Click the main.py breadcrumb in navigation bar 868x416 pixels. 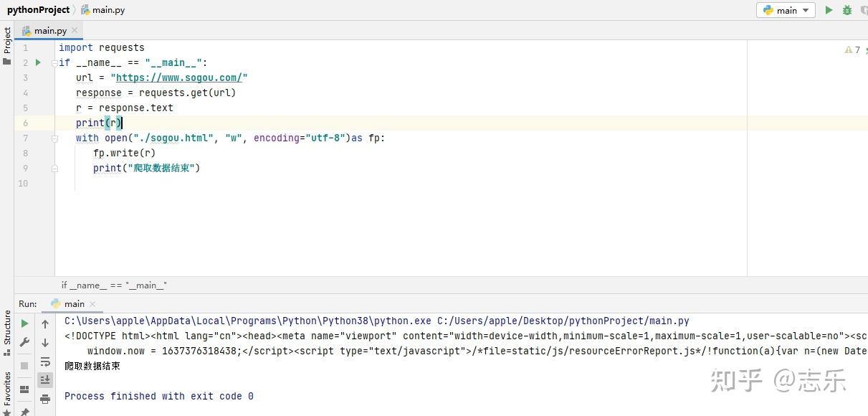[x=102, y=10]
